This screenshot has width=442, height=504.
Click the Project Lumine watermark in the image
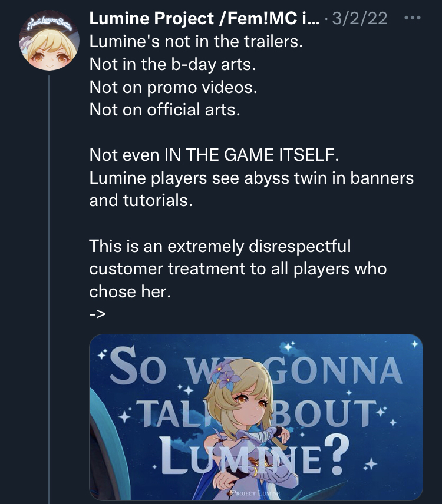click(255, 493)
